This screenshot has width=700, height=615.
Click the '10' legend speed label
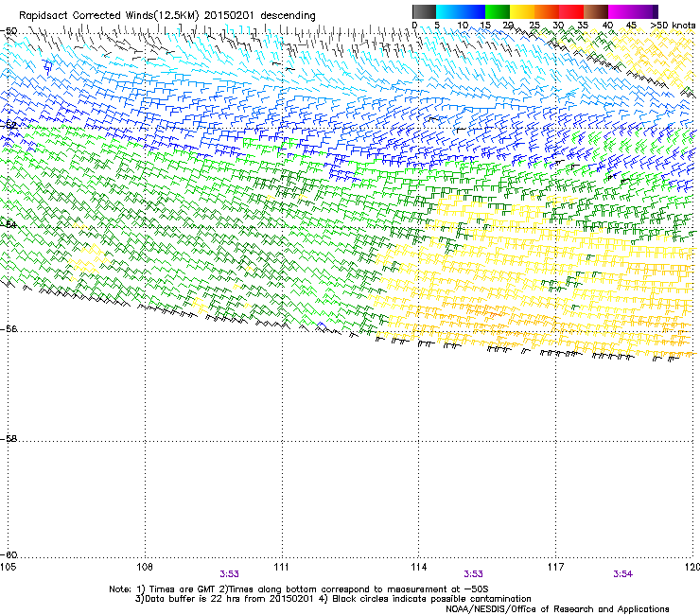point(463,25)
